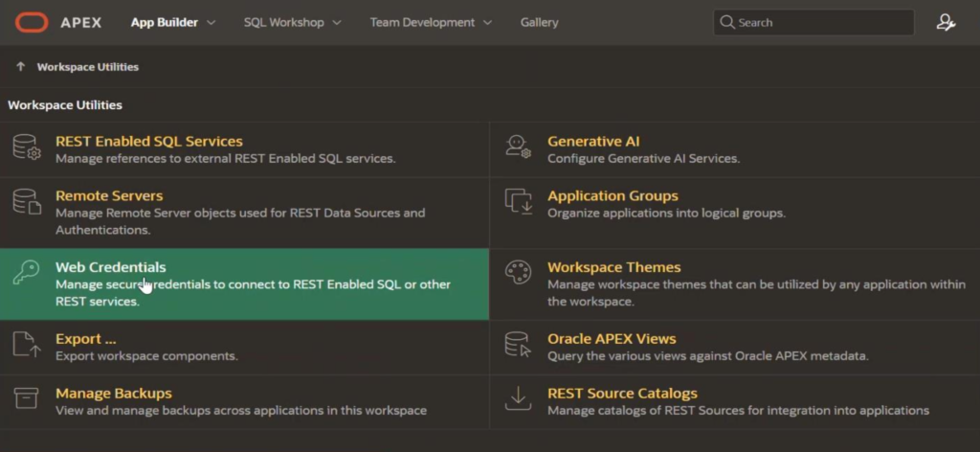Click the REST Enabled SQL Services database icon

point(26,147)
